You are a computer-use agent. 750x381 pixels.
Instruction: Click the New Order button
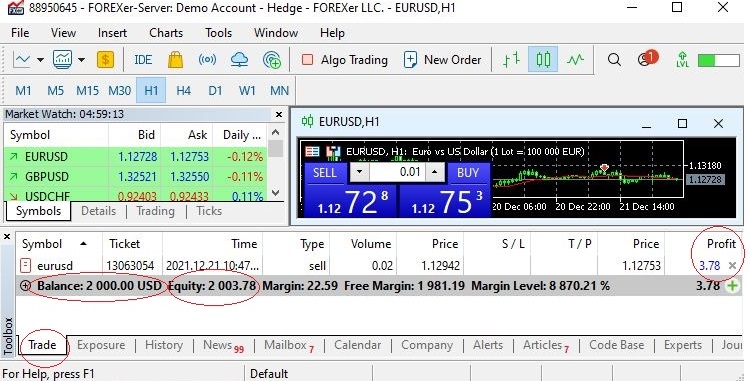tap(443, 60)
